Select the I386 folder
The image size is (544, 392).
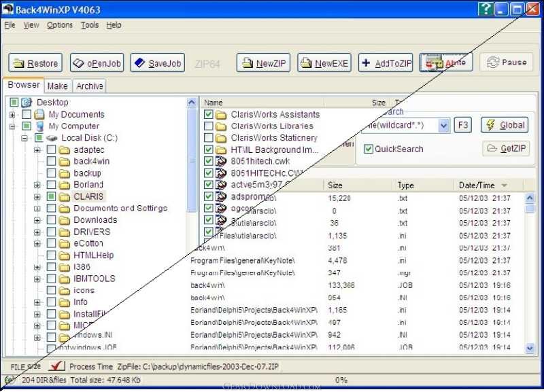pos(82,267)
